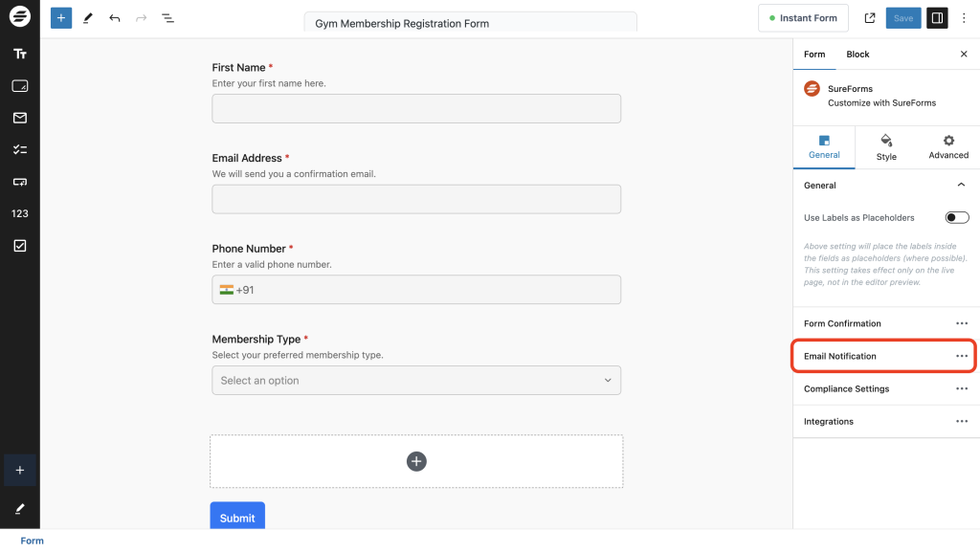Open Membership Type select dropdown

click(416, 381)
